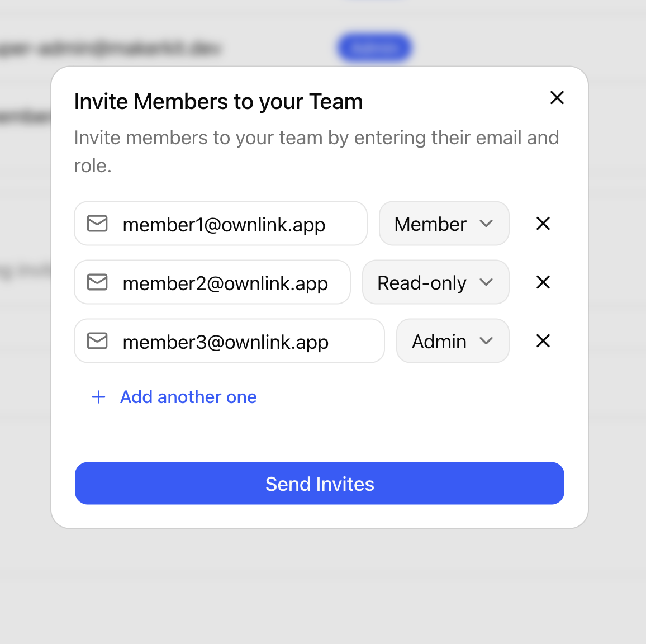Remove the member2@ownlink.app invite row

pos(543,282)
